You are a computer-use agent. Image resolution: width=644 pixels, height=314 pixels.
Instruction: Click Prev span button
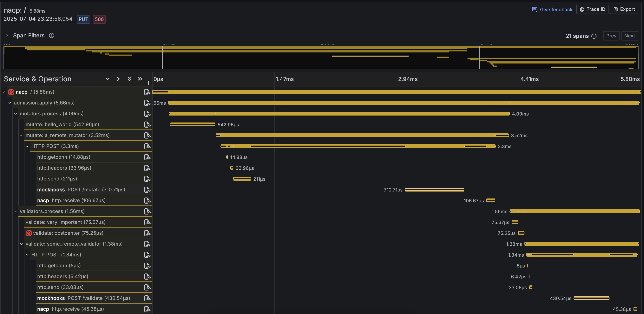coord(611,36)
